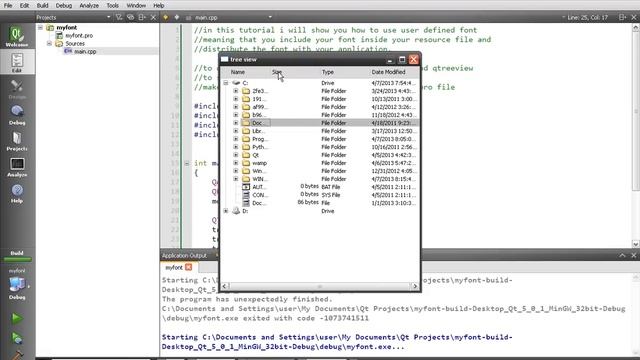Open the Edit menu

[x=24, y=5]
